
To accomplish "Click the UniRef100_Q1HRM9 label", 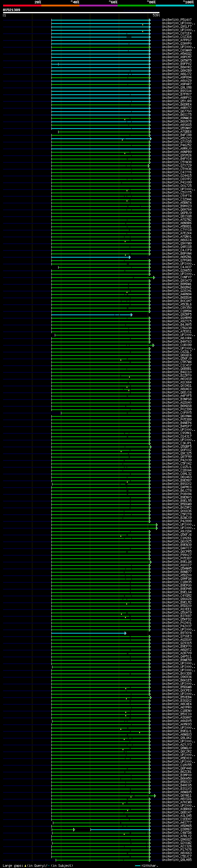I will (177, 318).
